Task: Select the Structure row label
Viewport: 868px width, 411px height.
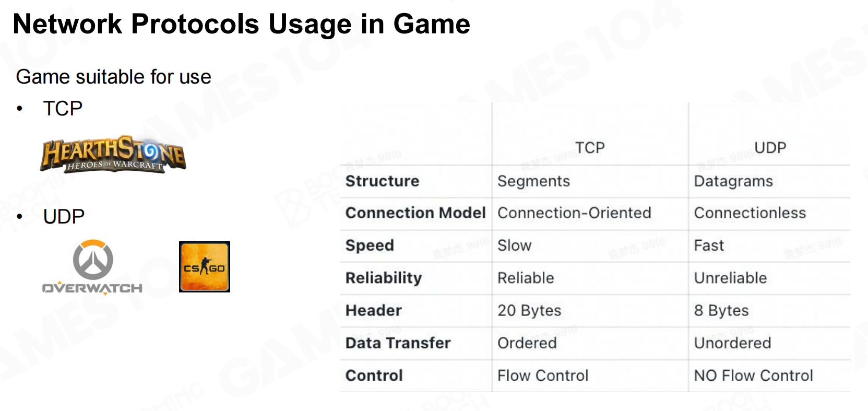Action: pyautogui.click(x=382, y=181)
